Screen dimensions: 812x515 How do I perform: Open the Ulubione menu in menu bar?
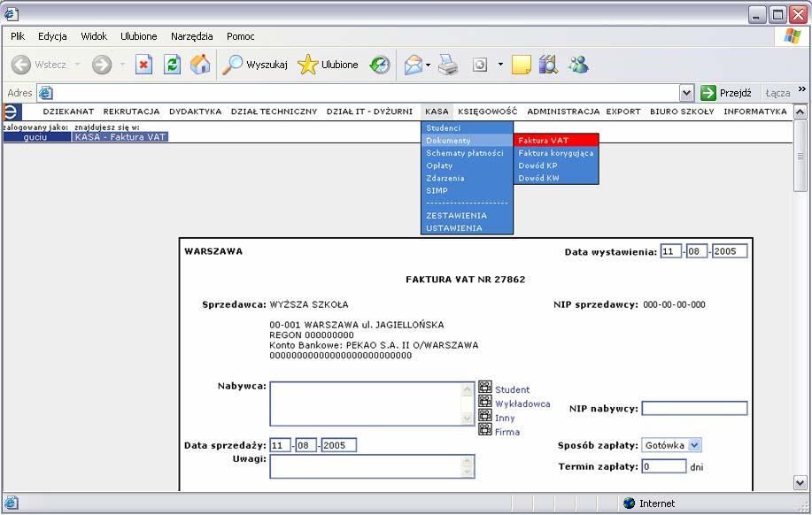pos(139,36)
